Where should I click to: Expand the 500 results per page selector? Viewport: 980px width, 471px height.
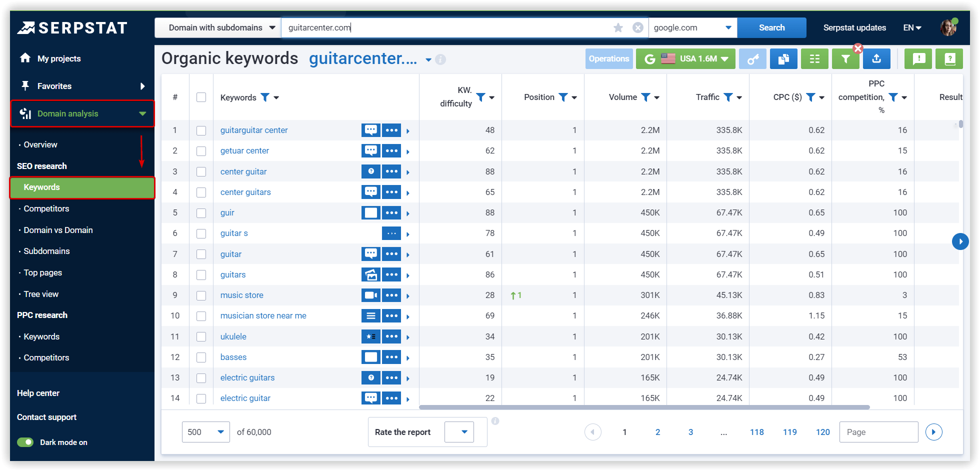pyautogui.click(x=205, y=431)
